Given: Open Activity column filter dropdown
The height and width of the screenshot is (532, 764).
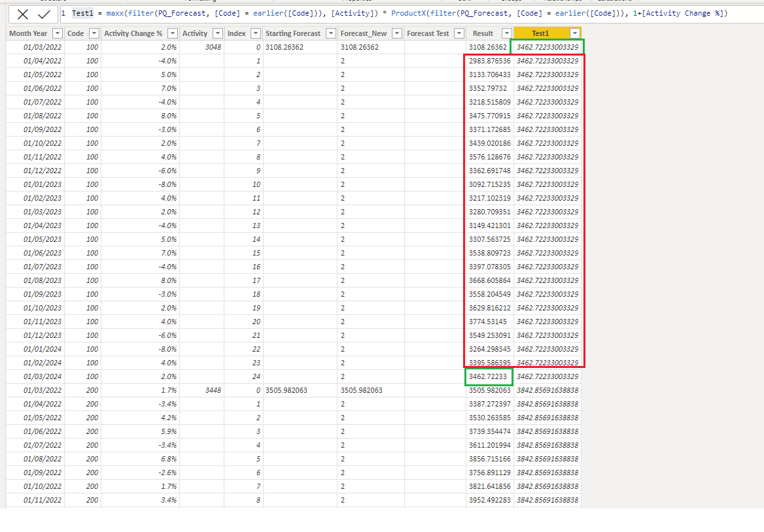Looking at the screenshot, I should (218, 33).
